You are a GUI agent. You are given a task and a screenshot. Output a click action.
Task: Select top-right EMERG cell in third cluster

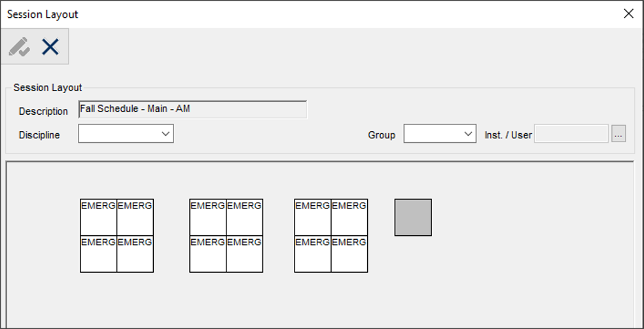click(x=349, y=218)
